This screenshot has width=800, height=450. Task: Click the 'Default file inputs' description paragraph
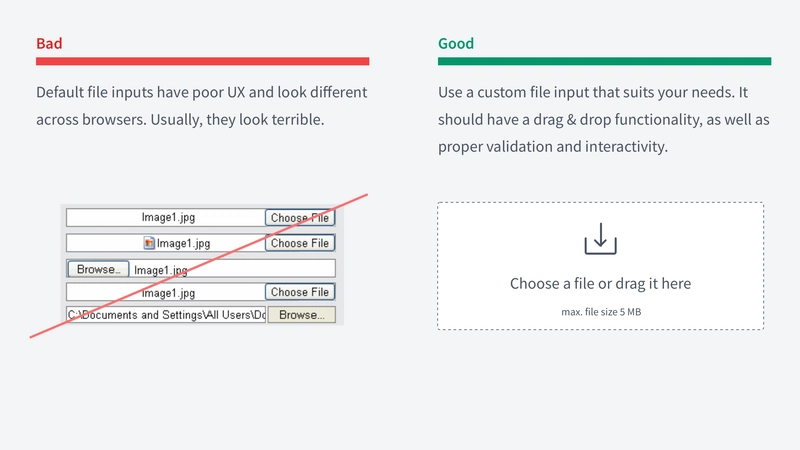click(202, 106)
